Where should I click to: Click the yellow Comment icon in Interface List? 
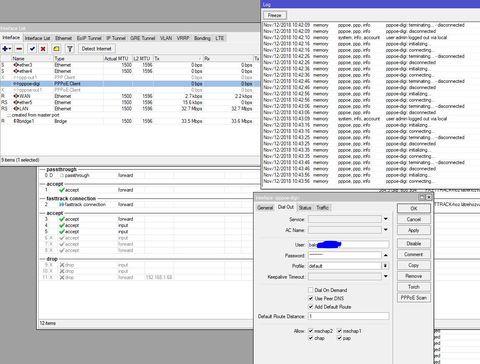pyautogui.click(x=56, y=49)
